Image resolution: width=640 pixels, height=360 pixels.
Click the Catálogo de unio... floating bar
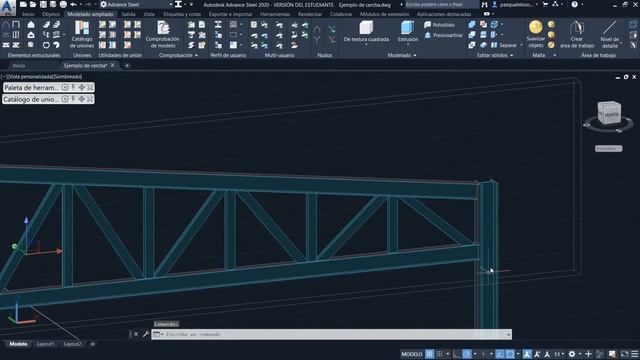tap(49, 99)
